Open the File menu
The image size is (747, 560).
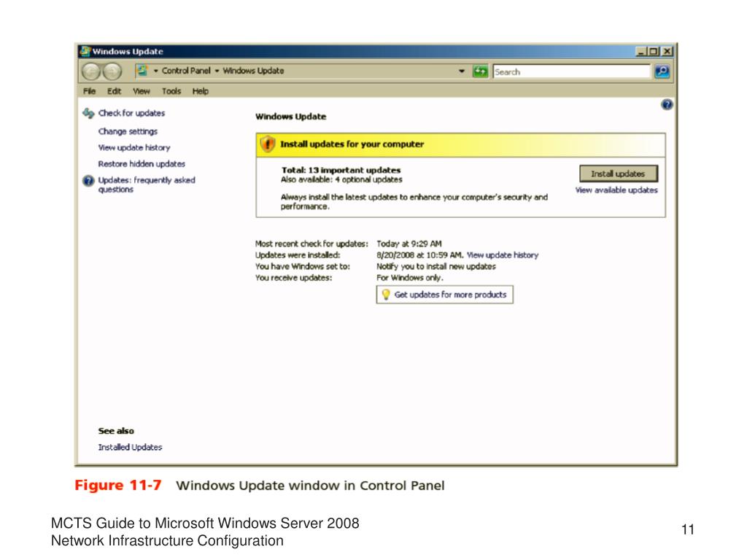coord(89,91)
